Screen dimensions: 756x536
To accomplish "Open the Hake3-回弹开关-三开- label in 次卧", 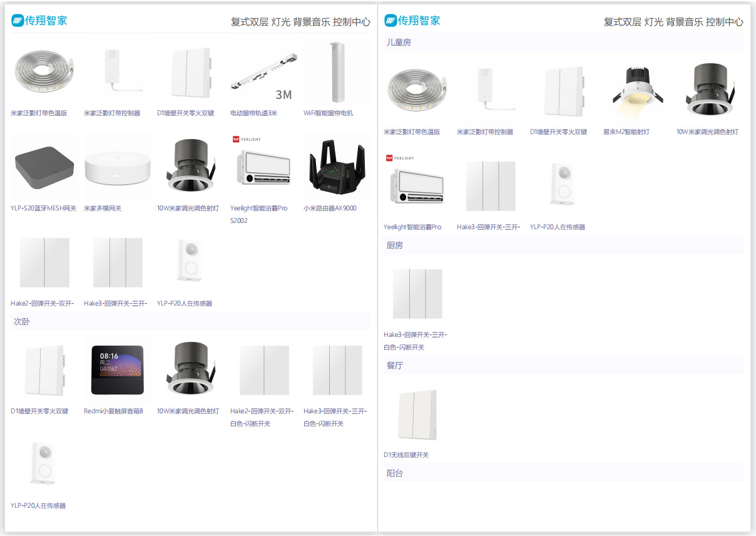I will 335,411.
